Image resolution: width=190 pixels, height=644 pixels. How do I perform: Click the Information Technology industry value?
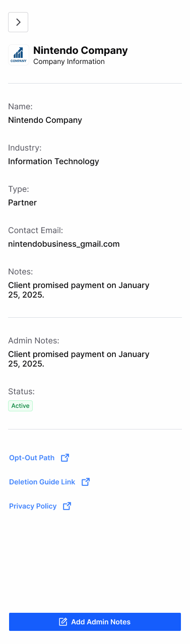point(53,162)
